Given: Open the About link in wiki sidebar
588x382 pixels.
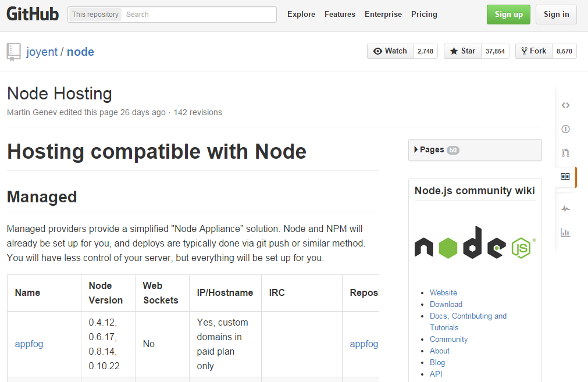Looking at the screenshot, I should pos(440,351).
